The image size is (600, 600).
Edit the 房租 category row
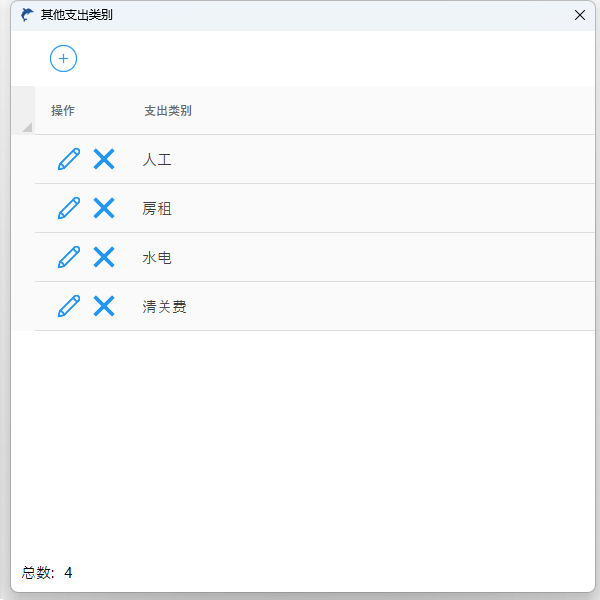point(68,208)
